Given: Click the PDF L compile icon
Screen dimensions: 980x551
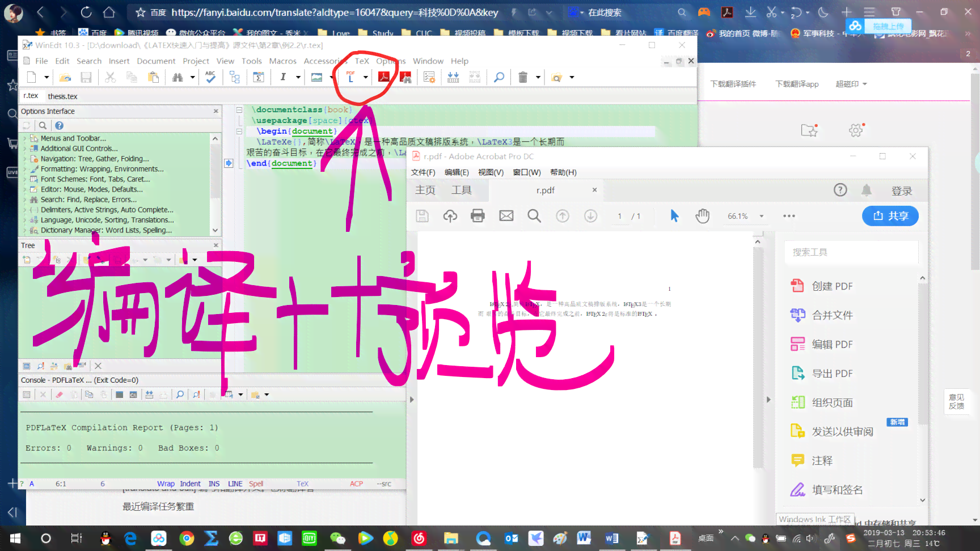Looking at the screenshot, I should coord(350,77).
